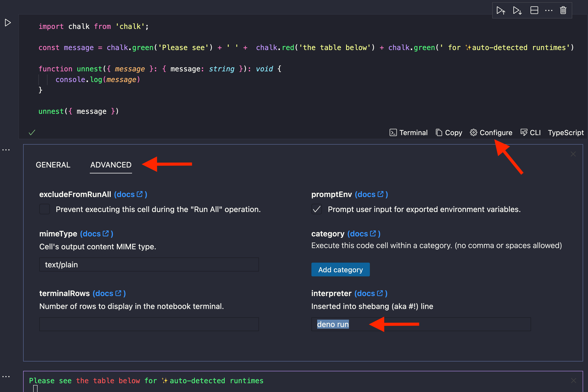Click the CLI button in status bar
The width and height of the screenshot is (588, 392).
(531, 132)
